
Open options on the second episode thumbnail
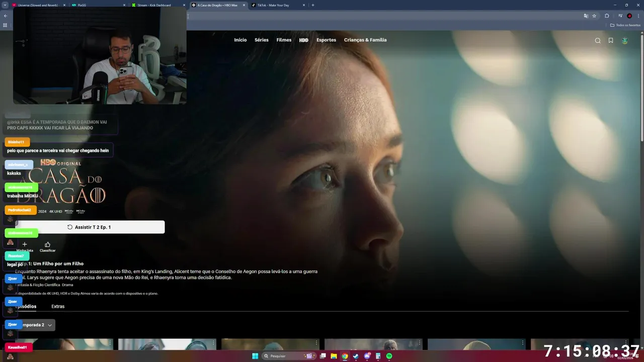(x=213, y=343)
